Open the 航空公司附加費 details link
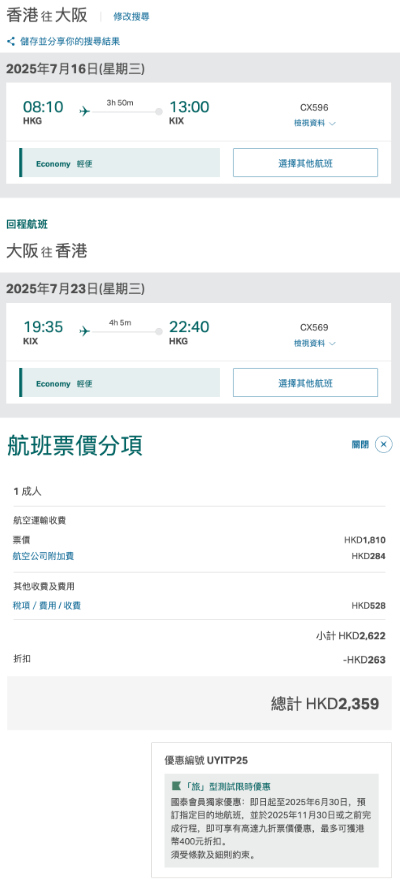This screenshot has height=889, width=400. point(44,556)
